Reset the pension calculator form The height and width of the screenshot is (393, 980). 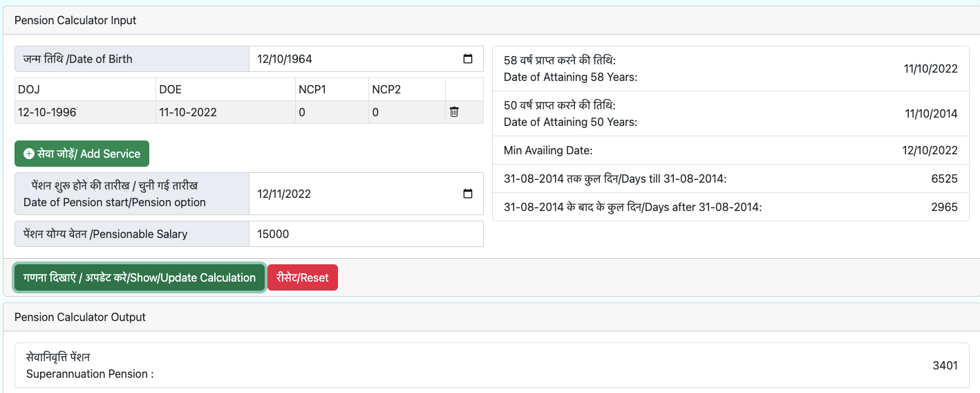[302, 277]
